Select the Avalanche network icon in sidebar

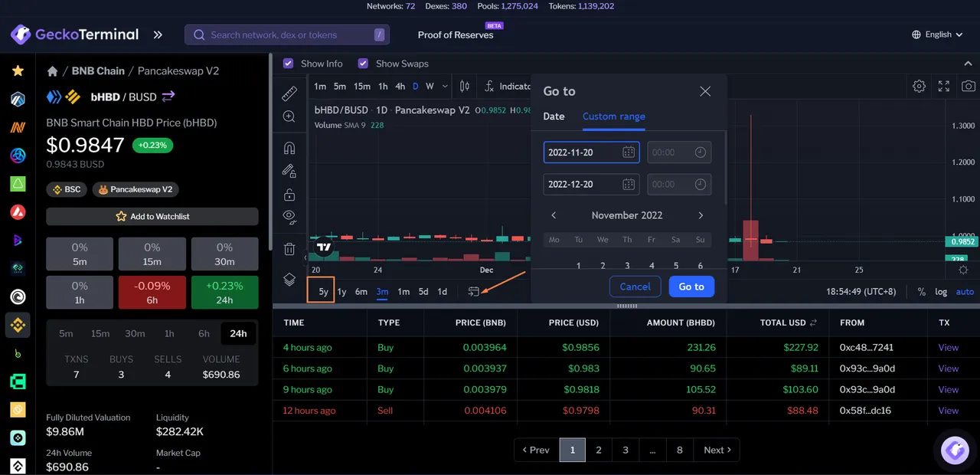[18, 212]
